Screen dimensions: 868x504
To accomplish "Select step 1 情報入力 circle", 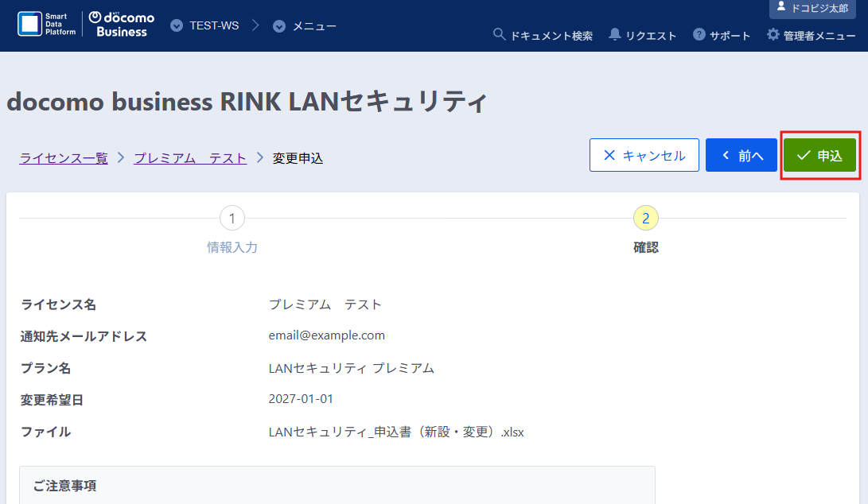I will point(232,218).
